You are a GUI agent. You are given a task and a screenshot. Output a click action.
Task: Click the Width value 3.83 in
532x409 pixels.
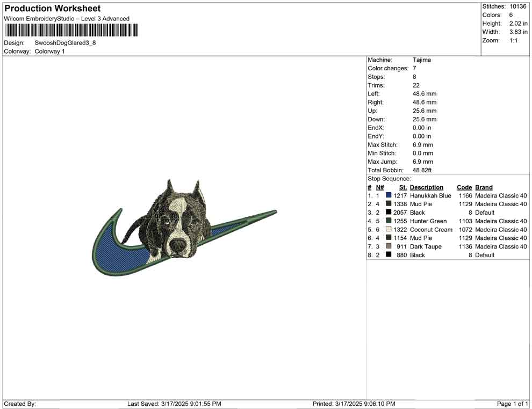click(x=518, y=32)
